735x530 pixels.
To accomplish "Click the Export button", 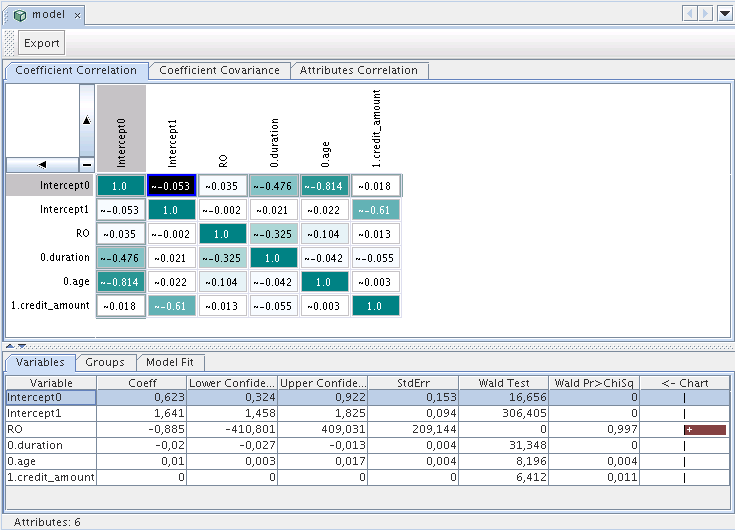I will 42,43.
